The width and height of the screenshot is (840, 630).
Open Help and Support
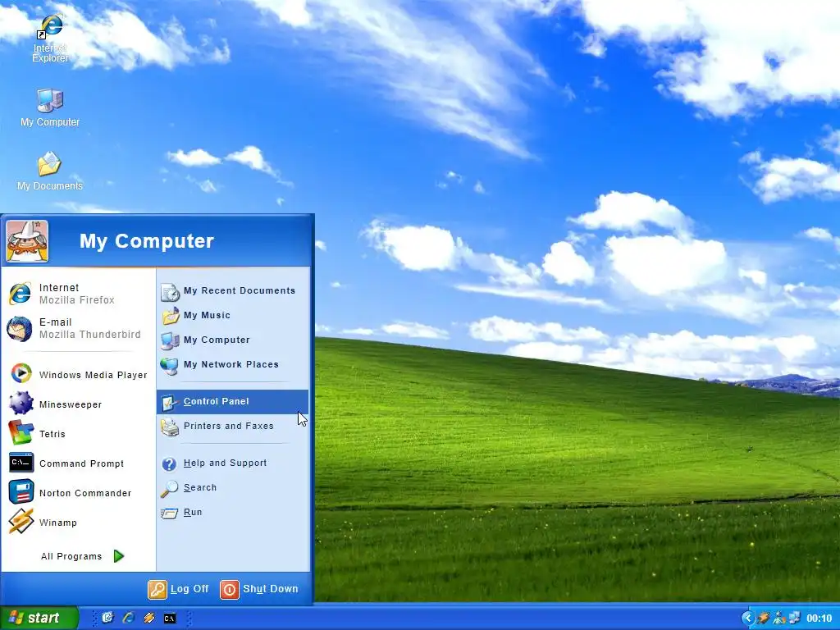233,463
